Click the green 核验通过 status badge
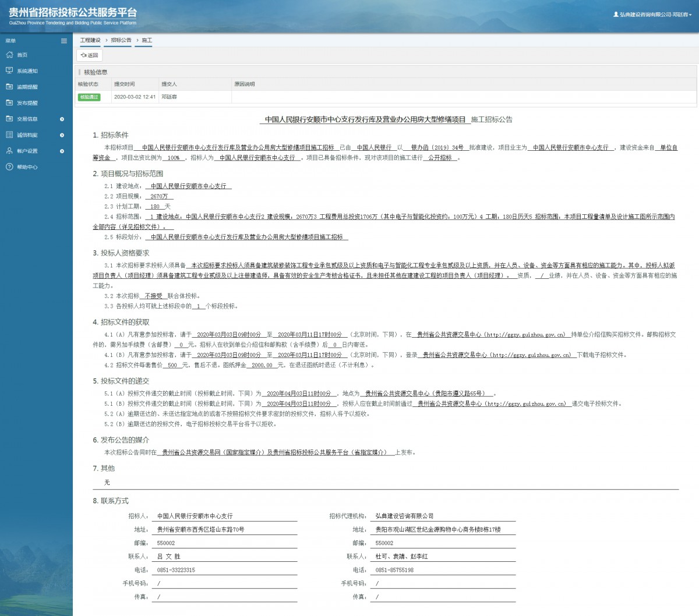The width and height of the screenshot is (699, 616). pos(89,97)
